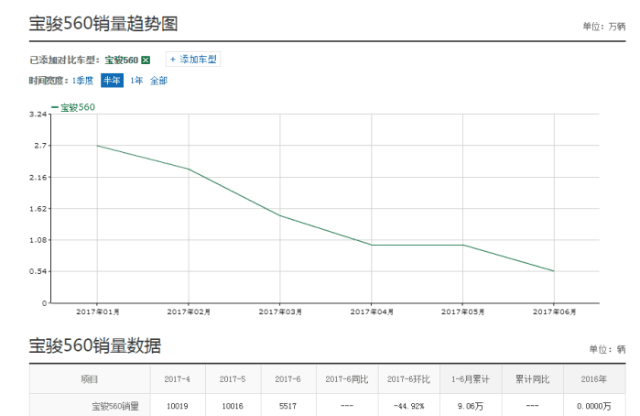Select the 1季度 time range
The image size is (640, 416).
[83, 80]
